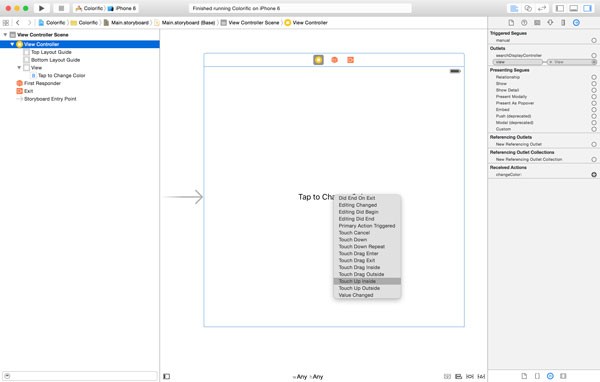Collapse the View row disclosure triangle
600x382 pixels.
[19, 67]
